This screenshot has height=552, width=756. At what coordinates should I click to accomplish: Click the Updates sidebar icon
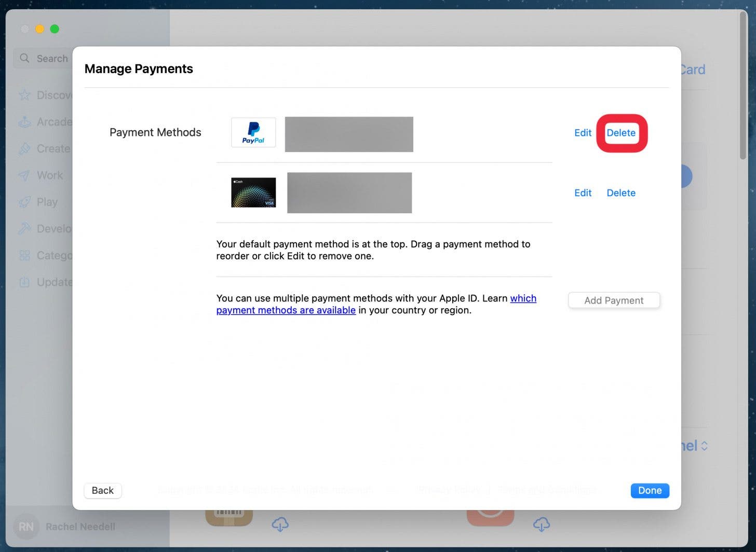[x=24, y=282]
